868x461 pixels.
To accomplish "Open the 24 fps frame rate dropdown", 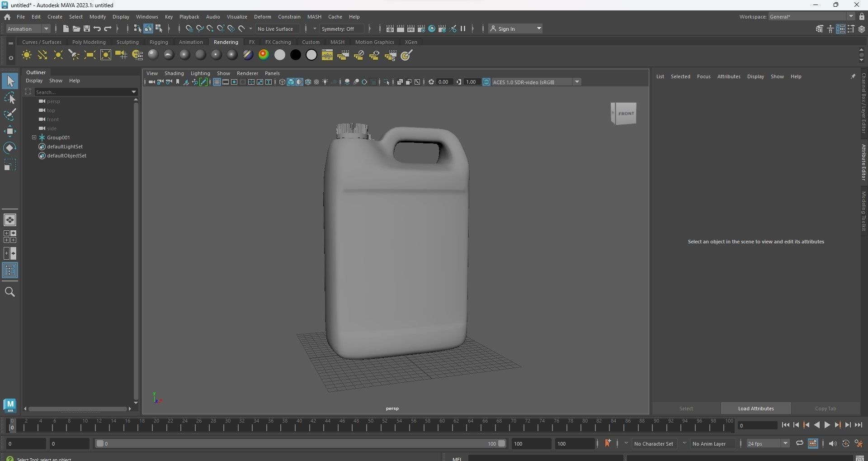I will pyautogui.click(x=768, y=443).
